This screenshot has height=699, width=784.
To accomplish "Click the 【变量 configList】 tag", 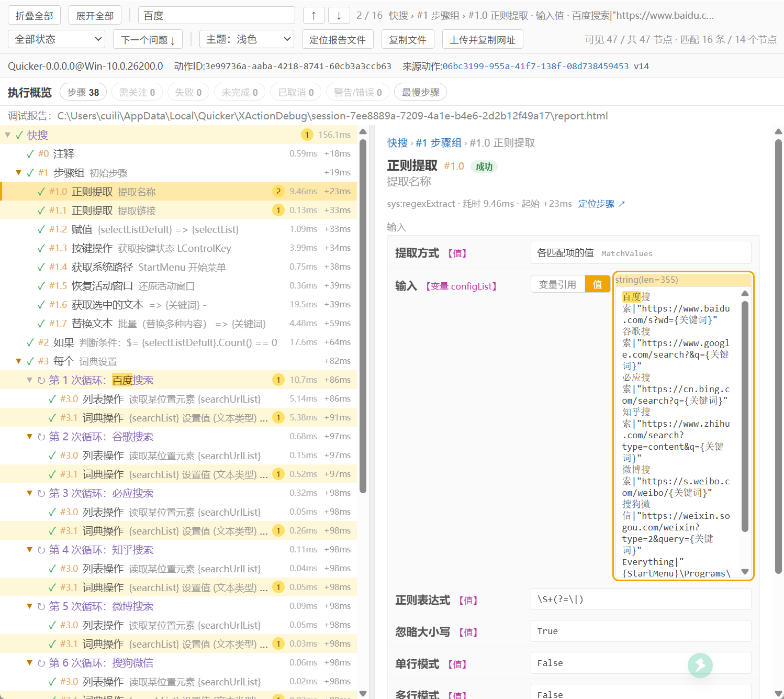I will [461, 286].
